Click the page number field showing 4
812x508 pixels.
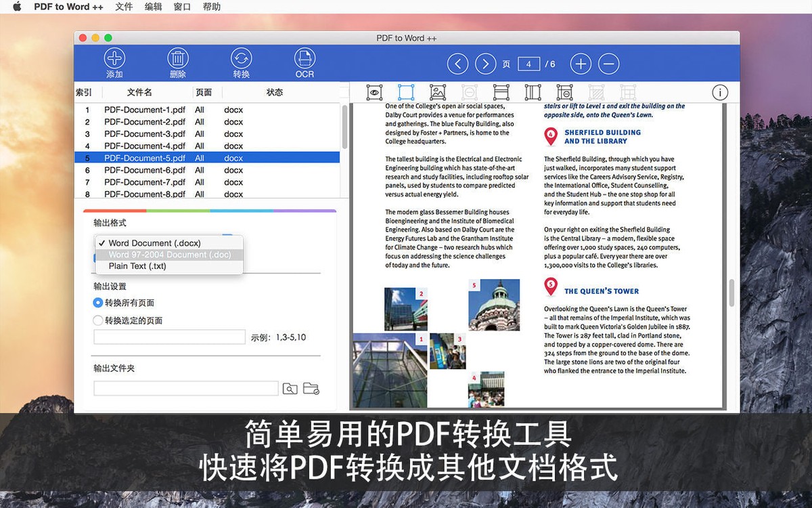pyautogui.click(x=528, y=64)
